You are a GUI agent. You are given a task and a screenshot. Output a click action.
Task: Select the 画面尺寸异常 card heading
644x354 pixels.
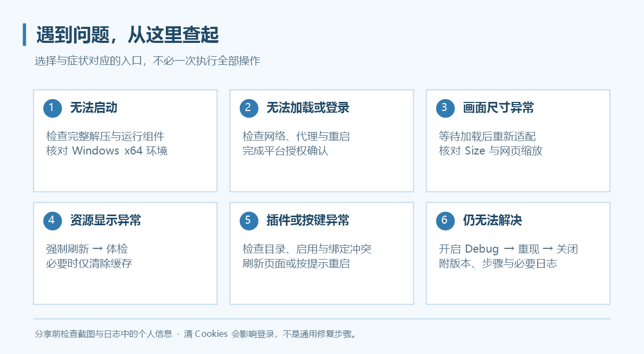point(499,108)
